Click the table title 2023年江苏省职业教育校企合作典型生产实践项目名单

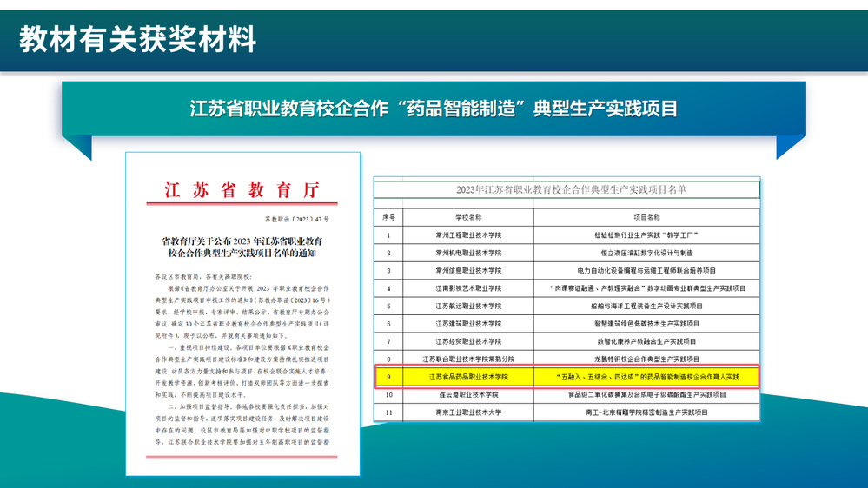[566, 190]
